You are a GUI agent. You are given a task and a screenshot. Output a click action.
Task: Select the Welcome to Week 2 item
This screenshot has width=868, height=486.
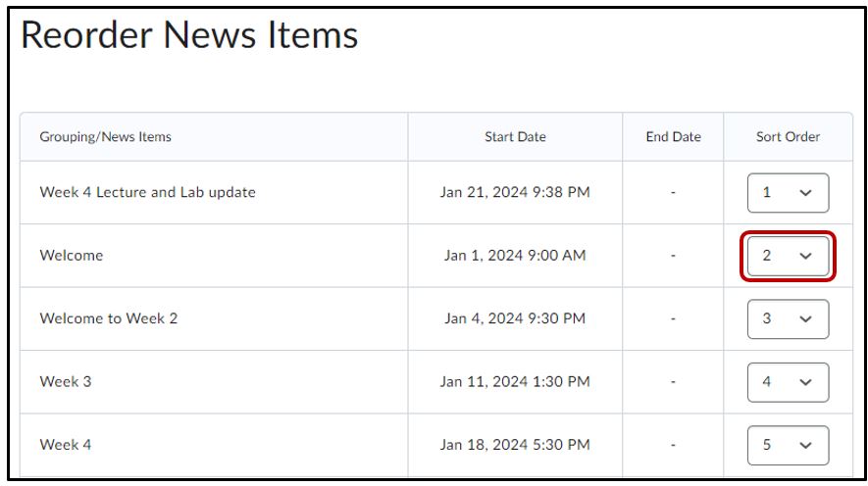point(108,318)
